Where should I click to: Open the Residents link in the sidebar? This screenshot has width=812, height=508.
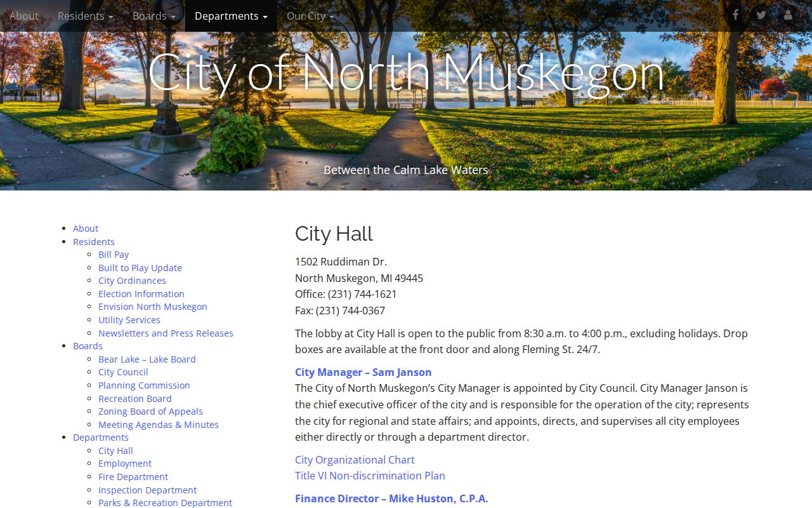coord(94,242)
